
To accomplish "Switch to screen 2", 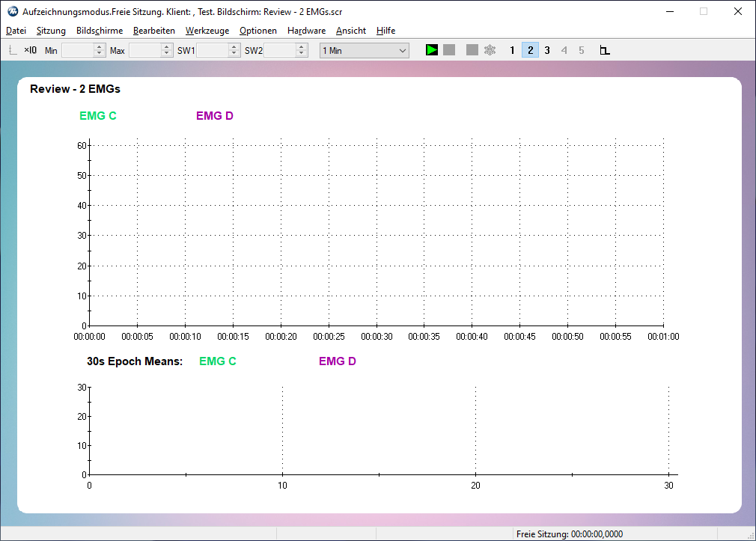I will click(x=531, y=50).
